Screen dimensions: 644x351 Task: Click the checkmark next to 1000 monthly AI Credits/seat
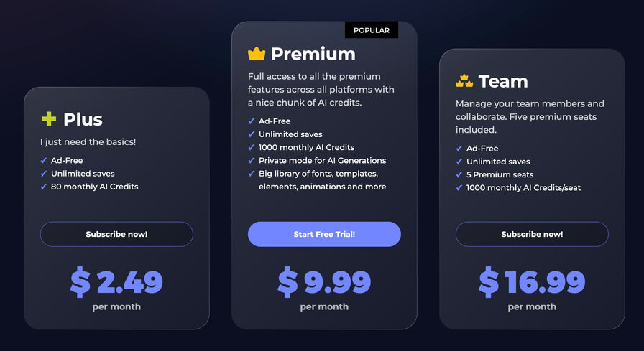pyautogui.click(x=459, y=188)
